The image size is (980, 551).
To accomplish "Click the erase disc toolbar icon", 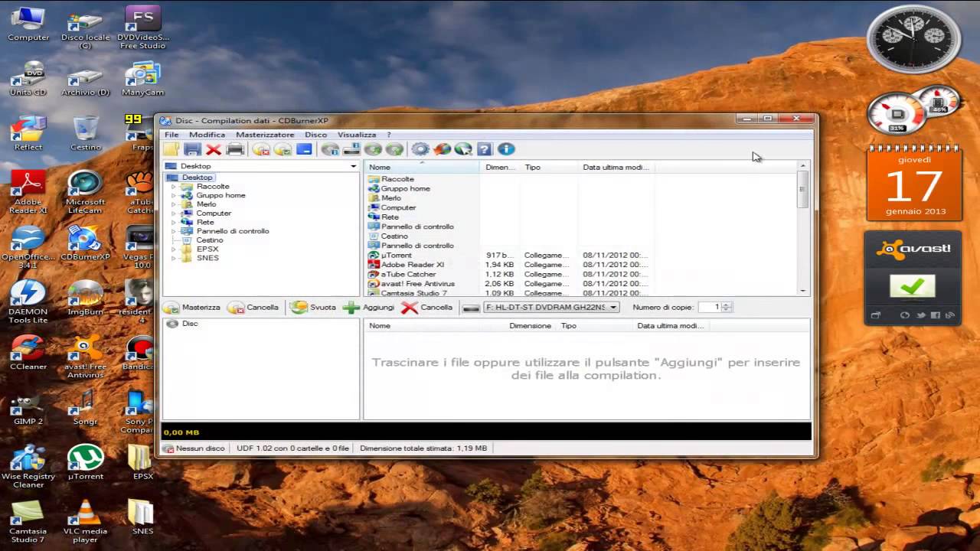I will [x=261, y=149].
